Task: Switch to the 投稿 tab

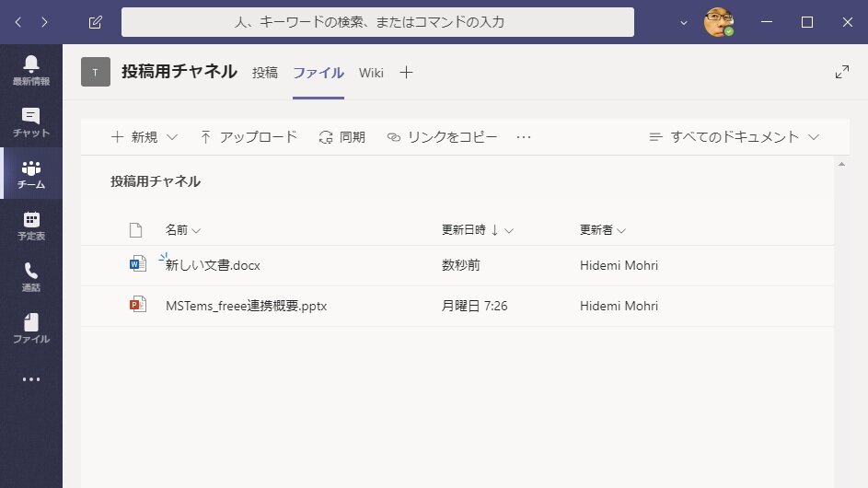Action: pyautogui.click(x=265, y=73)
